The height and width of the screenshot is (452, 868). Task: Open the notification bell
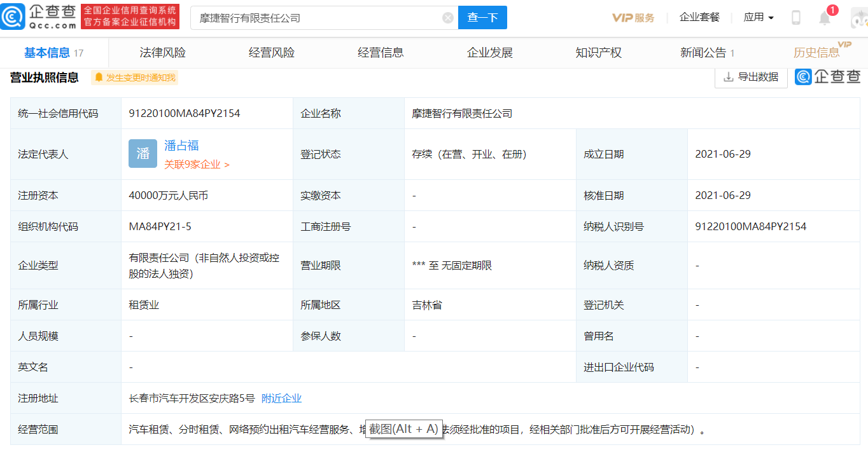(825, 18)
